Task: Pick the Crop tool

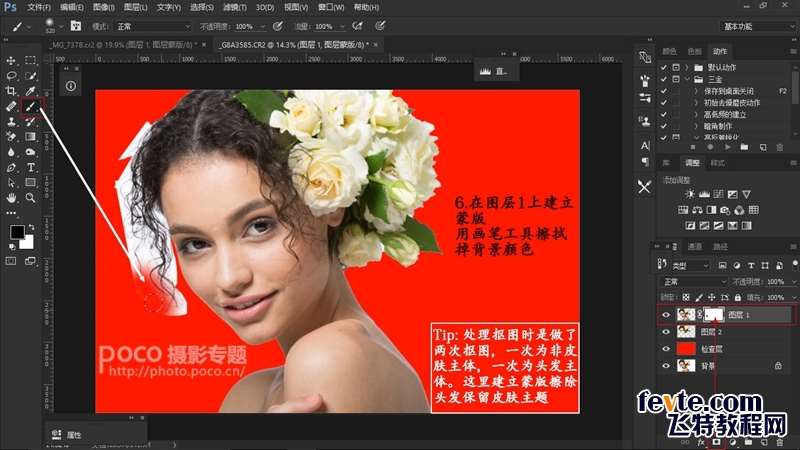Action: 12,90
